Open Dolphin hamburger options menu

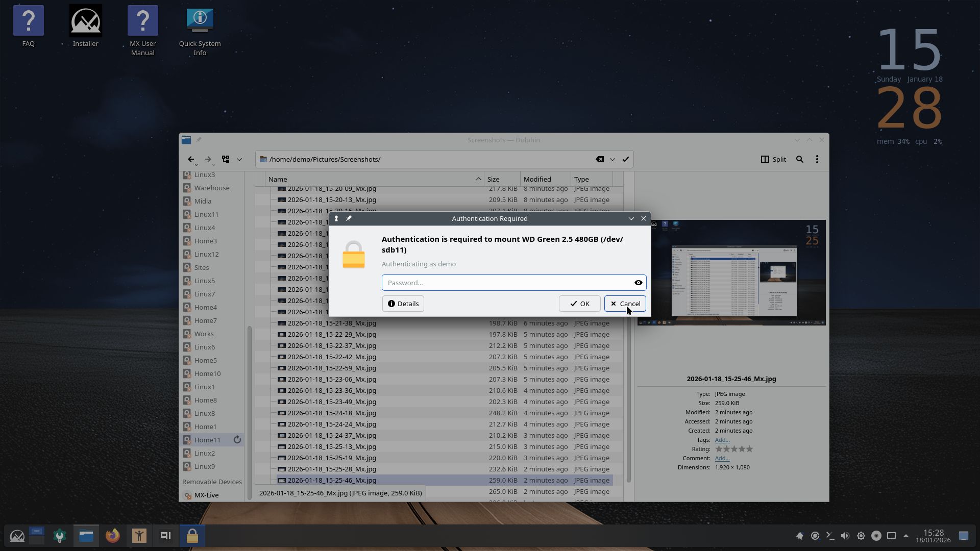[817, 159]
